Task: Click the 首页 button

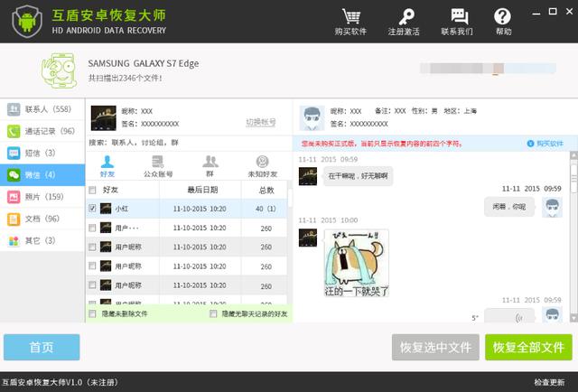Action: [42, 347]
